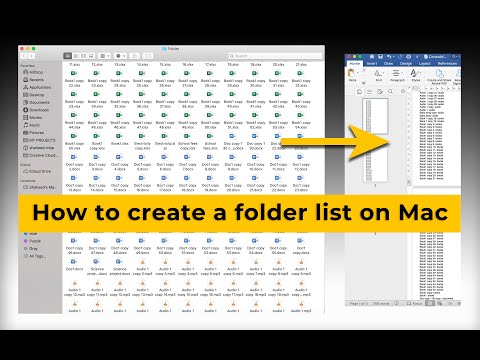Select the file Book1 copy 22.xlsx
Viewport: 480px width, 360px height.
74,79
